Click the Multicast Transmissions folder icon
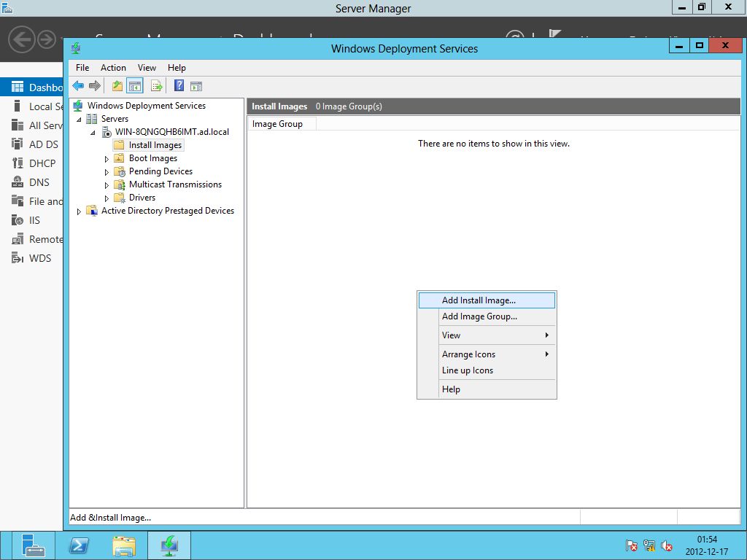Screen dimensions: 747x560 (120, 184)
